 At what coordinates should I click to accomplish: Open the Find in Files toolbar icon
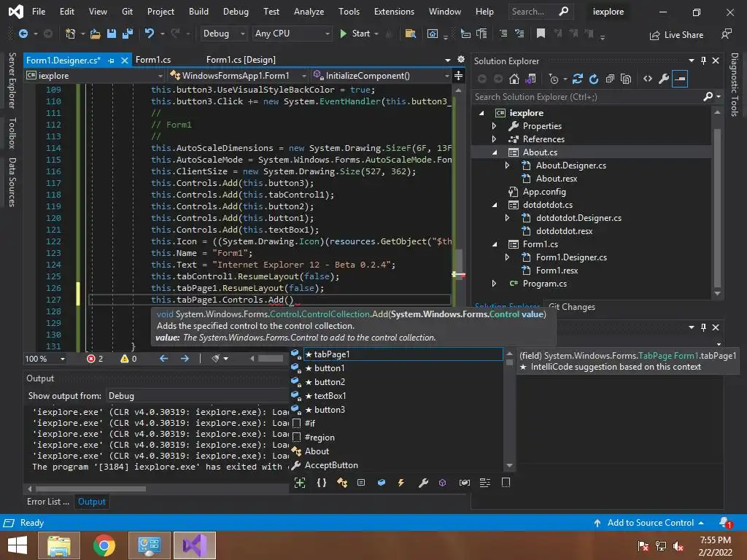[410, 34]
